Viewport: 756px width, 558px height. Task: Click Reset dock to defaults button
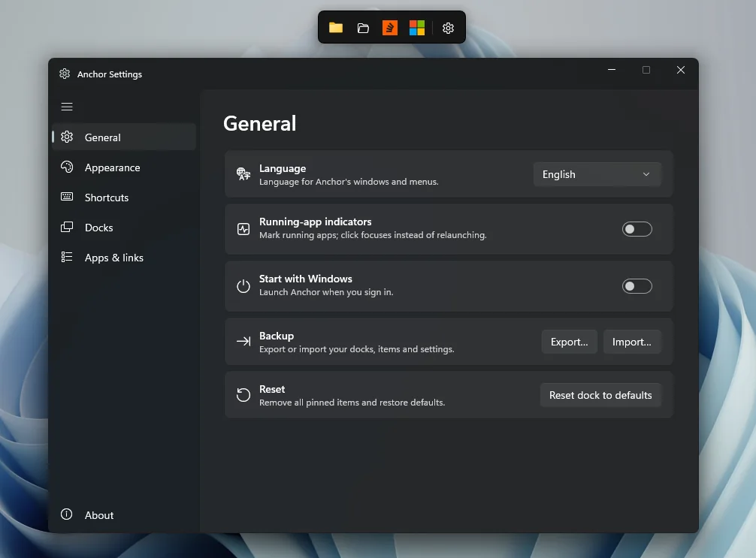pos(600,395)
